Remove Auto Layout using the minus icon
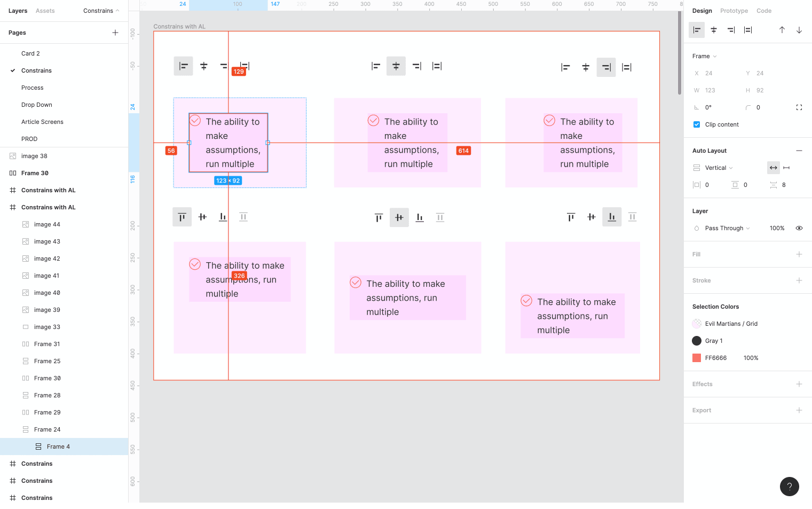812x509 pixels. (x=799, y=151)
